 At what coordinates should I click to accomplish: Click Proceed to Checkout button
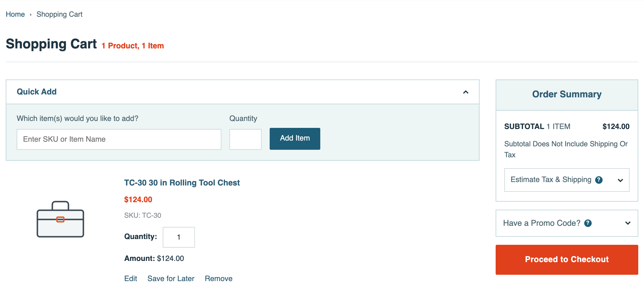click(x=567, y=259)
